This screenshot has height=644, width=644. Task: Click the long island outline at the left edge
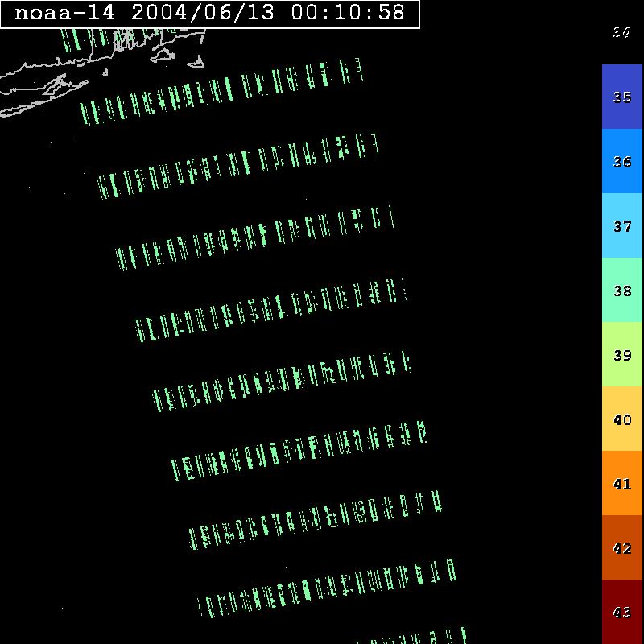(x=32, y=87)
